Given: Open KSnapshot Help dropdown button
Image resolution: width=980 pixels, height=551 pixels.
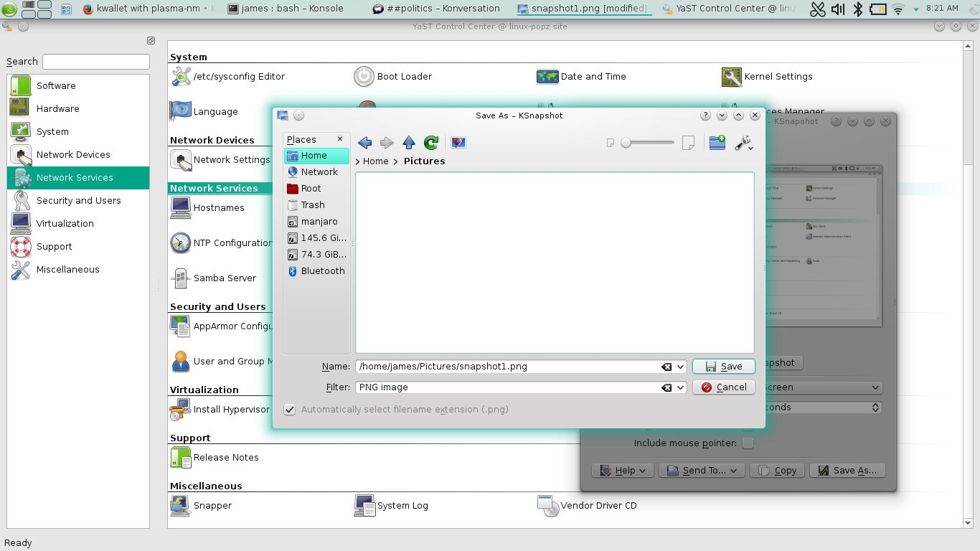Looking at the screenshot, I should (x=622, y=471).
